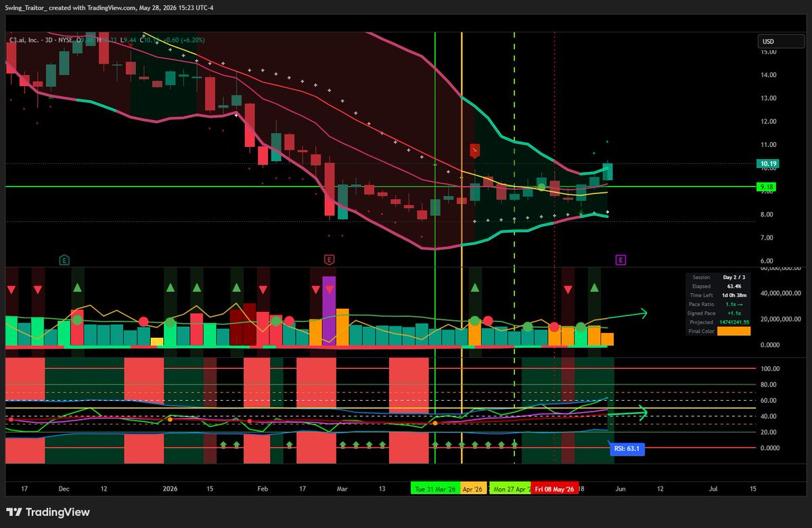
Task: Click Dec on the time axis
Action: pyautogui.click(x=66, y=488)
